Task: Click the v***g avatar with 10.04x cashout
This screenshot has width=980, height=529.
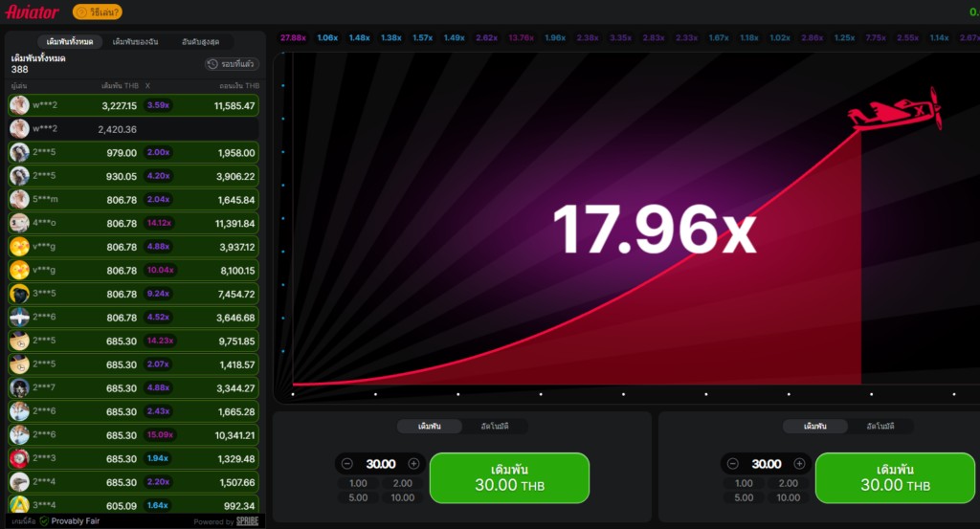Action: point(19,270)
